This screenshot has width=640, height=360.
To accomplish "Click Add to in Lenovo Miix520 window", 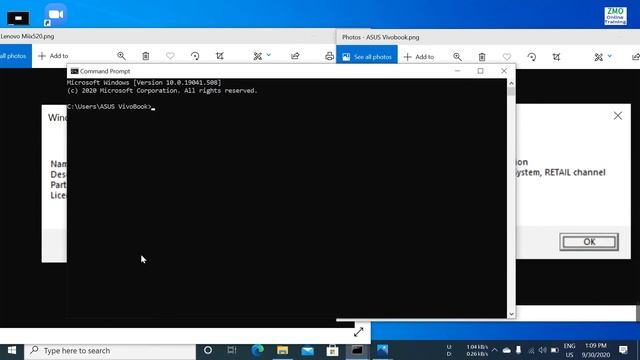I will pyautogui.click(x=53, y=56).
